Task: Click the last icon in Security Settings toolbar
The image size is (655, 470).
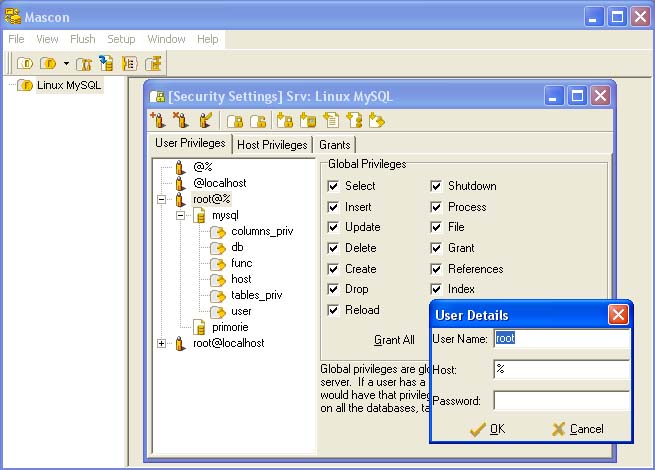Action: click(376, 121)
